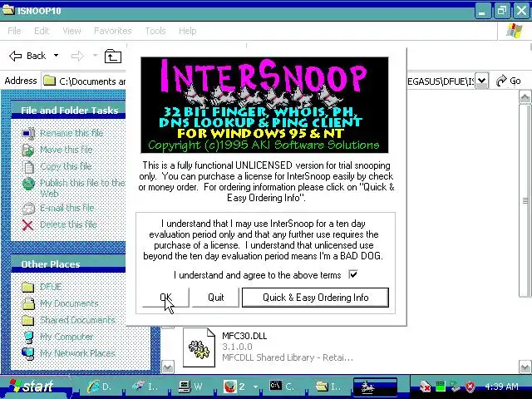This screenshot has width=532, height=399.
Task: Open the Edit menu
Action: 42,31
